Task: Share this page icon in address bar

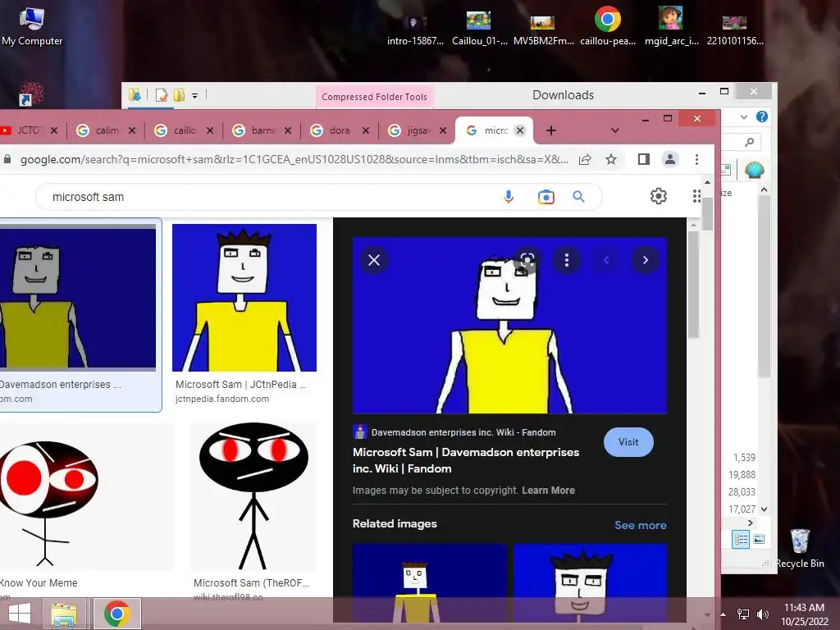Action: point(585,159)
